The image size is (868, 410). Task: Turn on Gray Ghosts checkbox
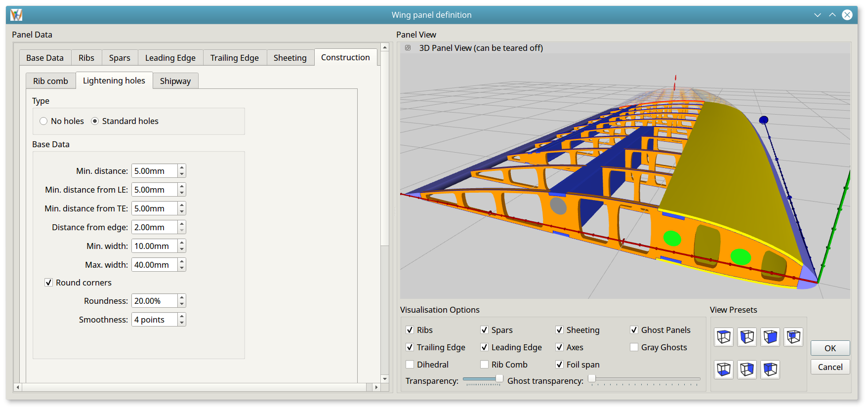(x=634, y=347)
